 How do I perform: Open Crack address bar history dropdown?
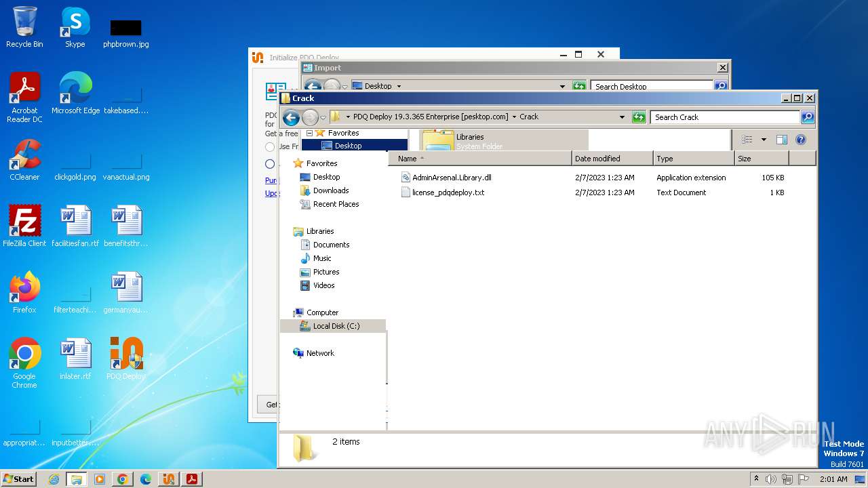point(623,117)
